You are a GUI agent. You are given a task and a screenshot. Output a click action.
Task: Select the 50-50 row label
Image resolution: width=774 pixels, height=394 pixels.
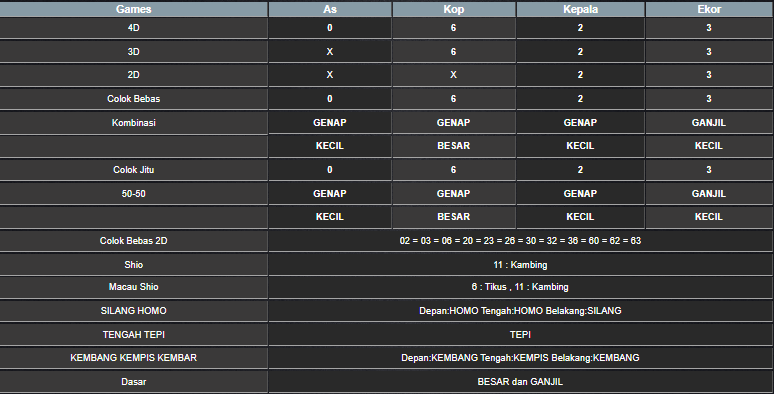[x=133, y=194]
